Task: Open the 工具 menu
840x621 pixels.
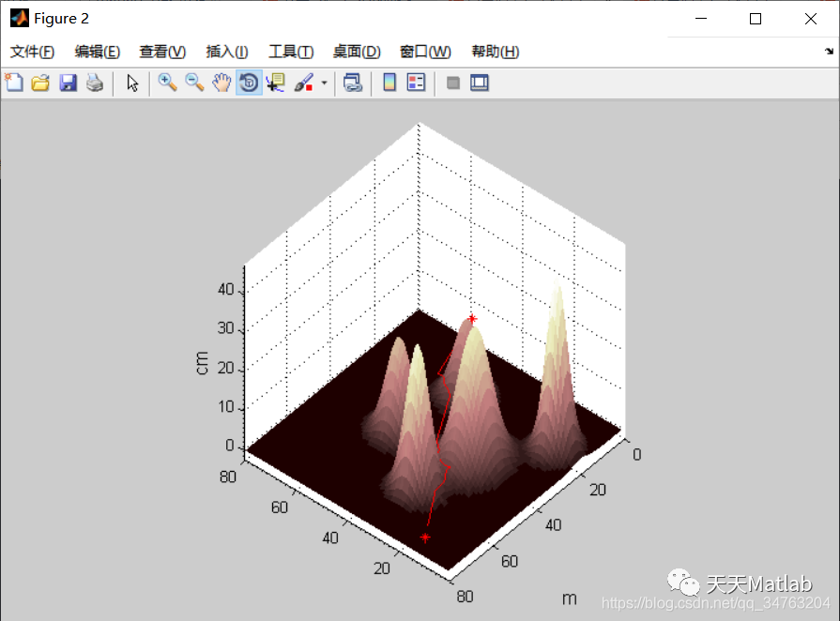Action: tap(290, 52)
